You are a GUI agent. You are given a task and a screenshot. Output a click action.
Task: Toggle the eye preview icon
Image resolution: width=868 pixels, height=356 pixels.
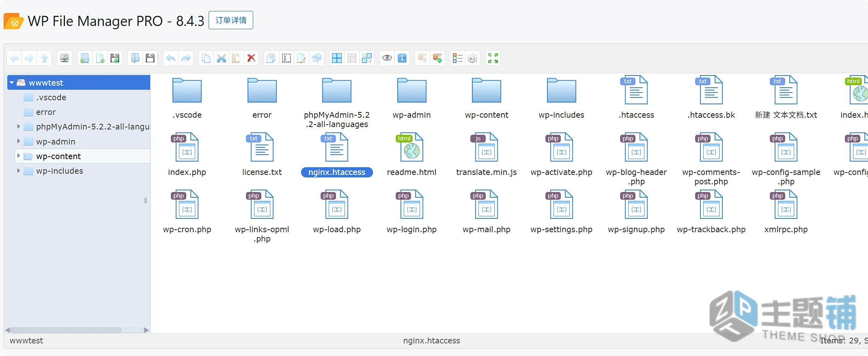(387, 58)
